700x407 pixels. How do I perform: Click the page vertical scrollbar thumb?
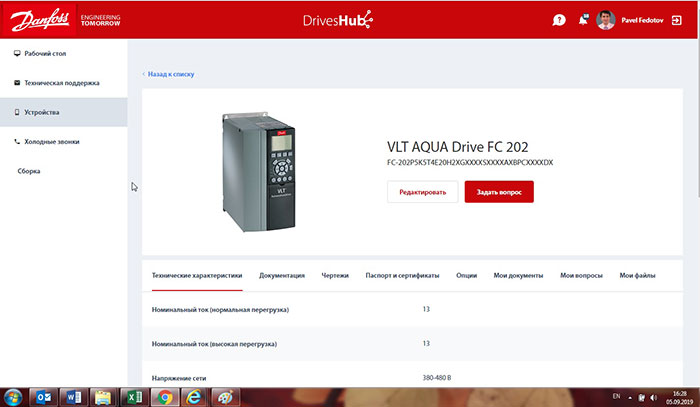pos(698,118)
